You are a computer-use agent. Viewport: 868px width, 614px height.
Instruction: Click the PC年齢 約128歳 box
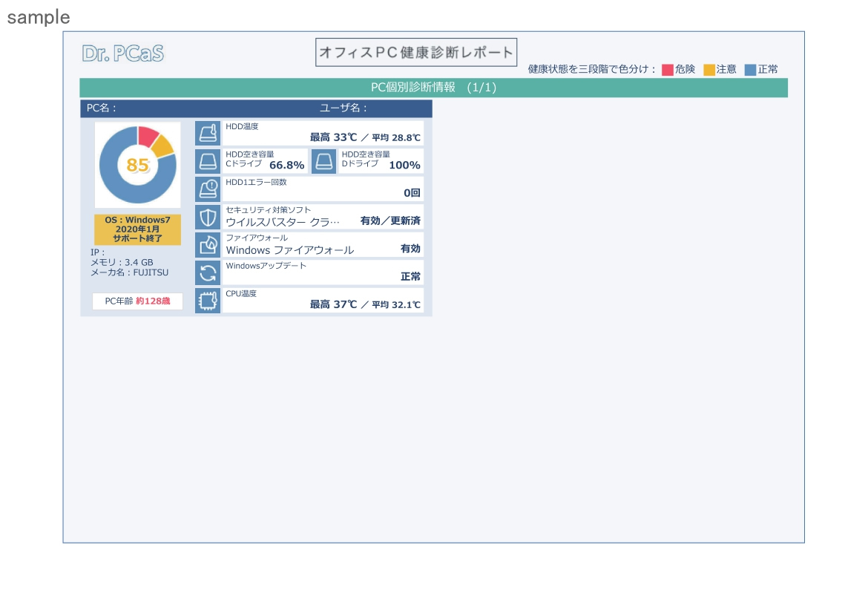pyautogui.click(x=137, y=301)
